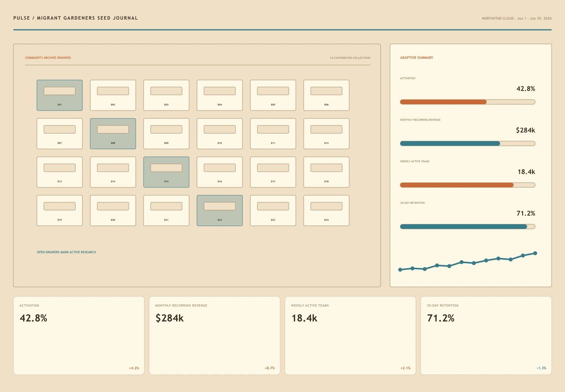
Task: Toggle archive drawer D21
Action: [166, 211]
